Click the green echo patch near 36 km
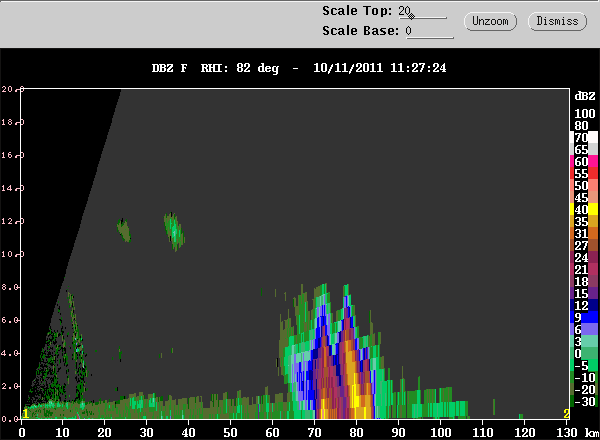Viewport: 600px width, 440px height. coord(174,231)
